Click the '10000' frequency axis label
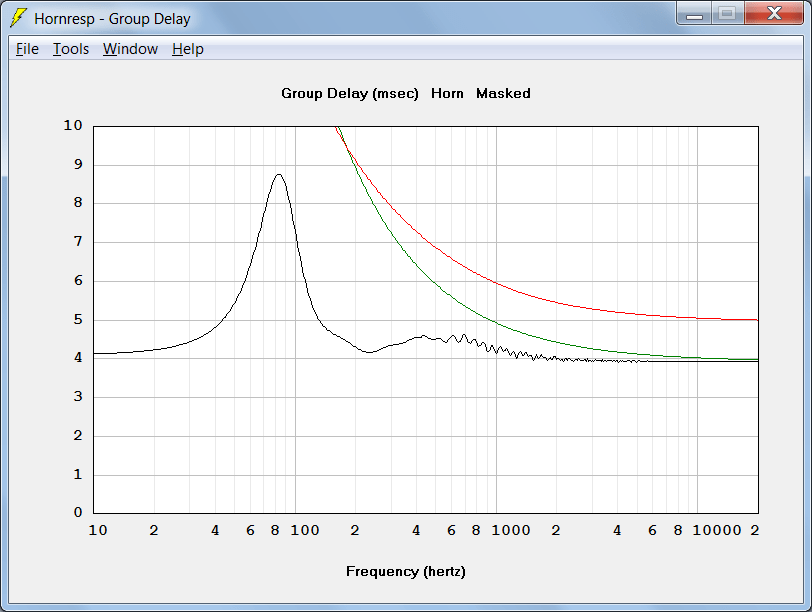Viewport: 812px width, 612px height. pyautogui.click(x=717, y=531)
